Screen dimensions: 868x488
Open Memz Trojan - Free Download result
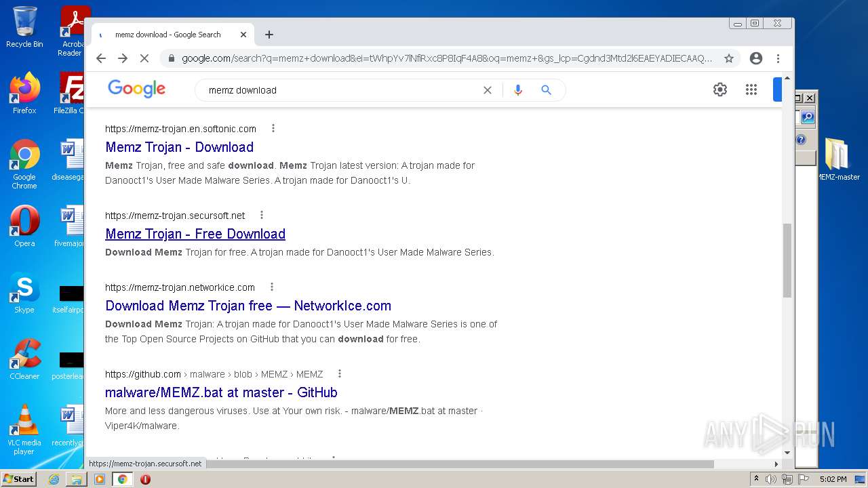pos(195,234)
